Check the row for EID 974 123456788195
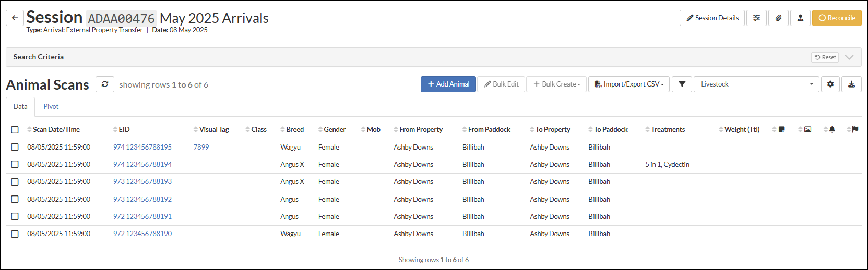The width and height of the screenshot is (868, 270). click(x=15, y=148)
